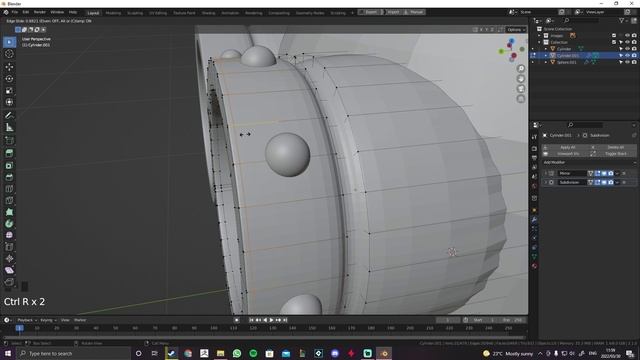Select the Shrink/Fatten tool
The image size is (640, 360).
[x=9, y=258]
